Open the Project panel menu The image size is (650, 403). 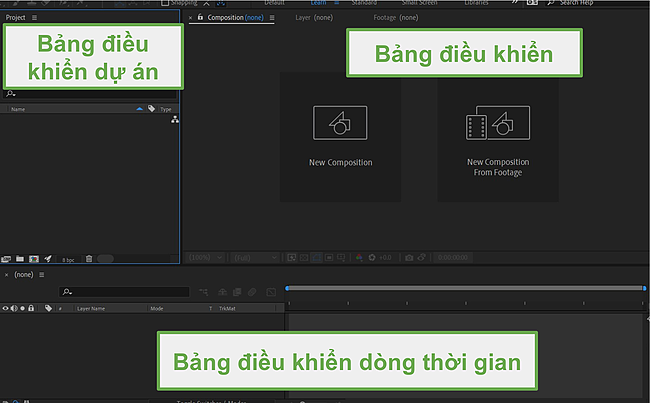point(34,17)
